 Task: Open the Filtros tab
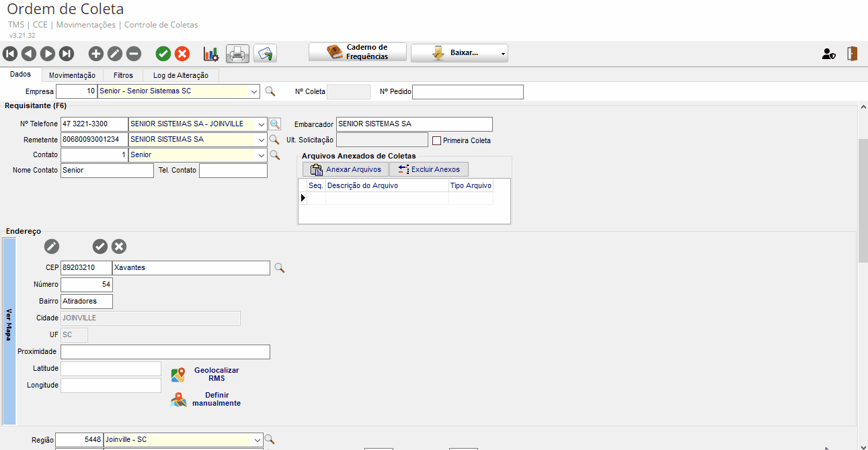[x=123, y=76]
